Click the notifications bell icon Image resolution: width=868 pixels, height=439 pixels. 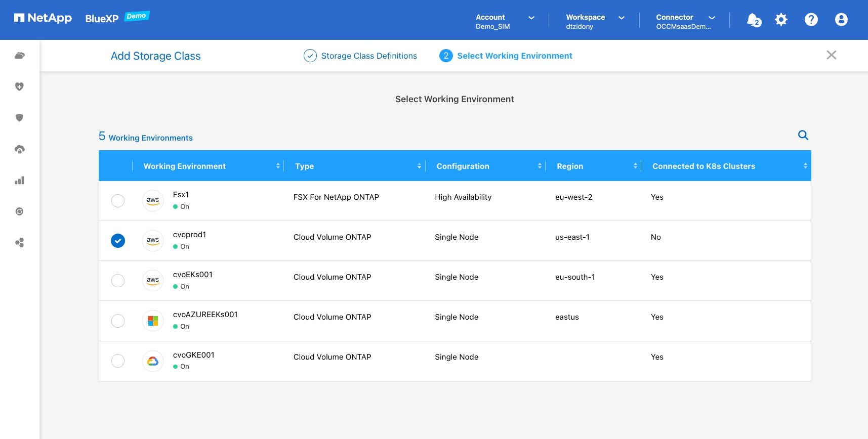pyautogui.click(x=753, y=20)
